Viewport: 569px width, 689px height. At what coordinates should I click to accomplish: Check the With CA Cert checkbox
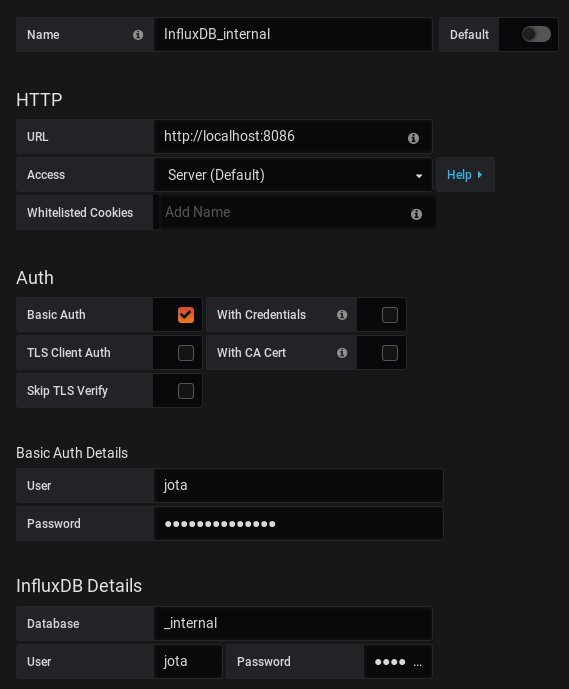(390, 352)
